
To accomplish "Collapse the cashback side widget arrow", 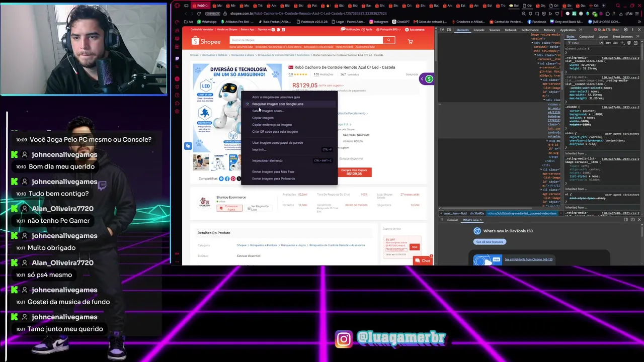I will (422, 79).
